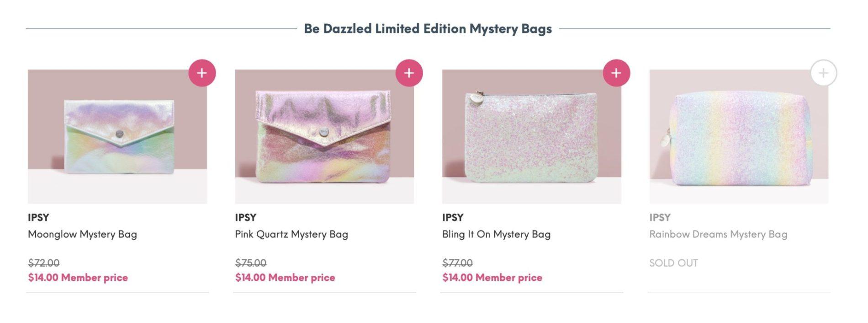Click the $14.00 Member price under Pink Quartz
Viewport: 868px width, 323px height.
coord(285,278)
